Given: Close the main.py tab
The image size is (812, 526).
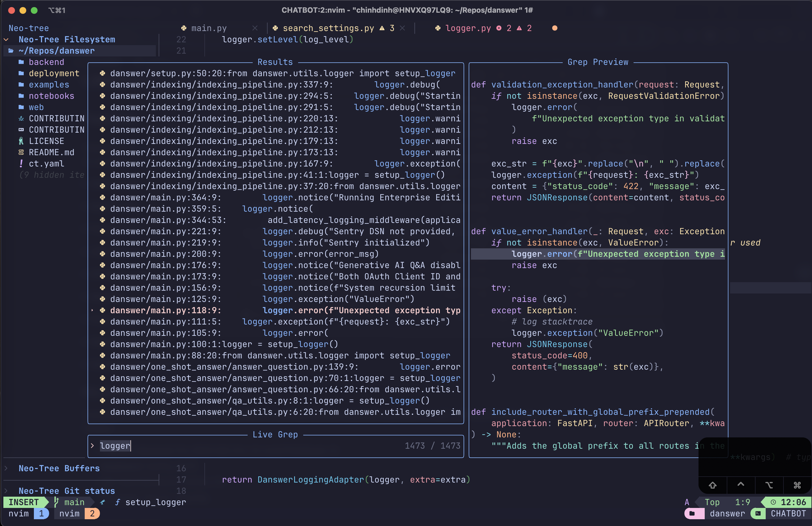Looking at the screenshot, I should pos(255,28).
